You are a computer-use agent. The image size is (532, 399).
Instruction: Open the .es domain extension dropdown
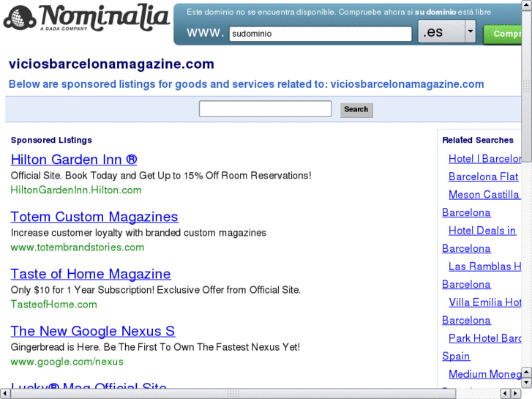click(x=446, y=31)
